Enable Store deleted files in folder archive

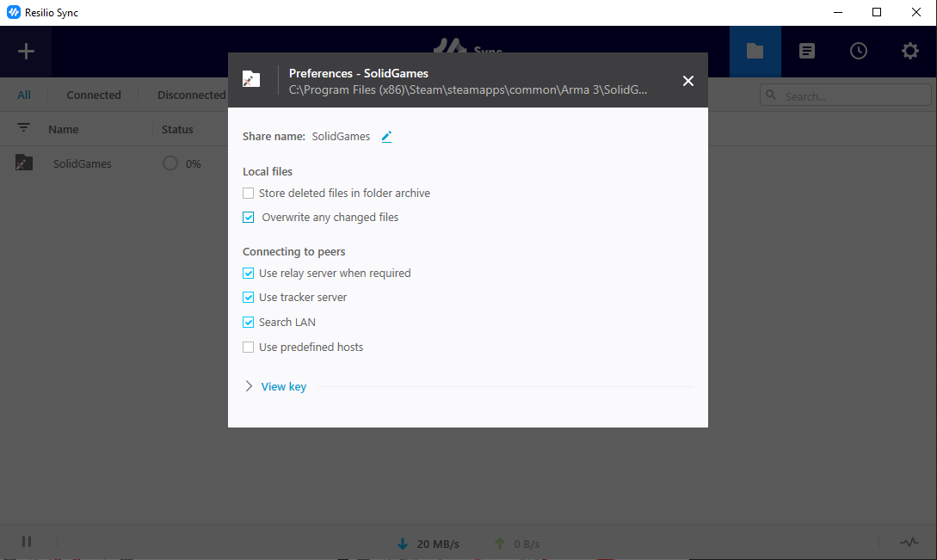click(248, 193)
